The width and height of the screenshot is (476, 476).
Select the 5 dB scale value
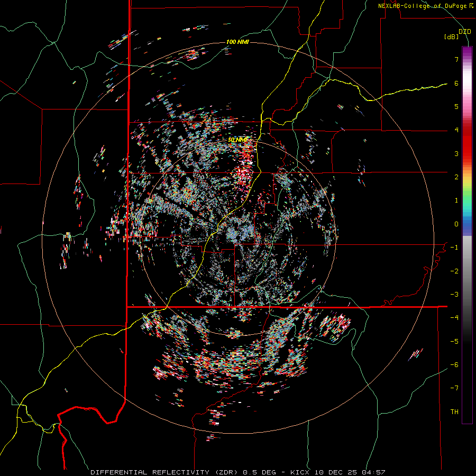pos(456,106)
